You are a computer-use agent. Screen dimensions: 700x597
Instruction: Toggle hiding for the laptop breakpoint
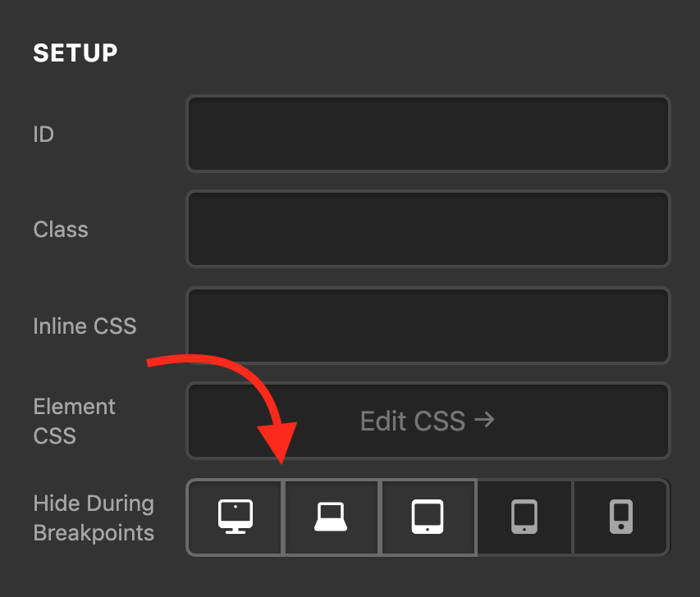(331, 517)
